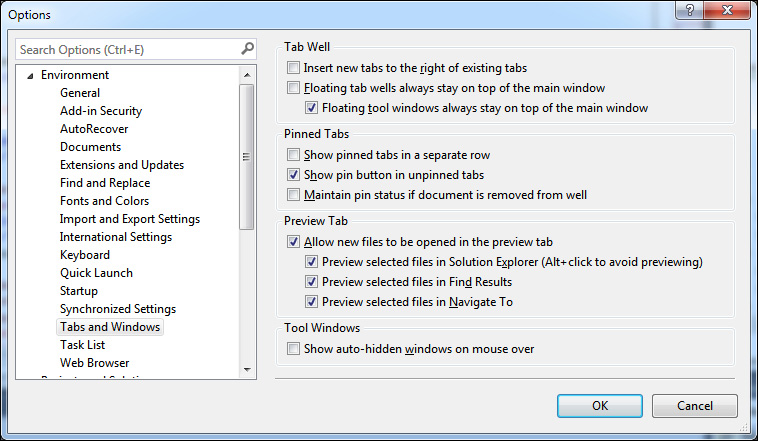Image resolution: width=758 pixels, height=441 pixels.
Task: Collapse the Environment tree node
Action: click(30, 75)
